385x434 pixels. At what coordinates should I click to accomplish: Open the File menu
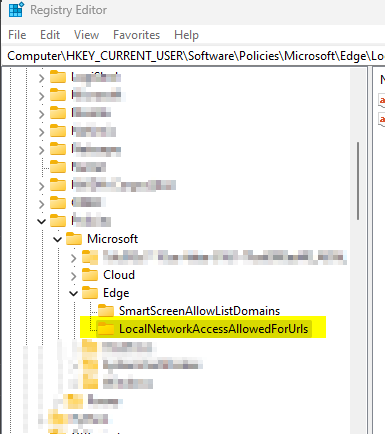coord(17,35)
